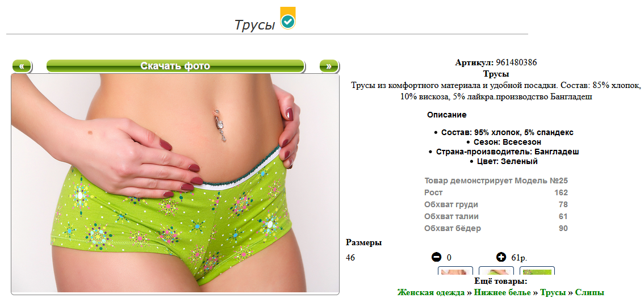Click the Модель №25 info line
The image size is (644, 298).
tap(496, 181)
